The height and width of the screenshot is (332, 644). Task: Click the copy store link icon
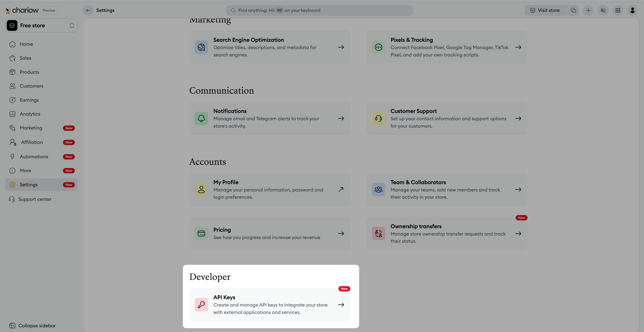[573, 10]
